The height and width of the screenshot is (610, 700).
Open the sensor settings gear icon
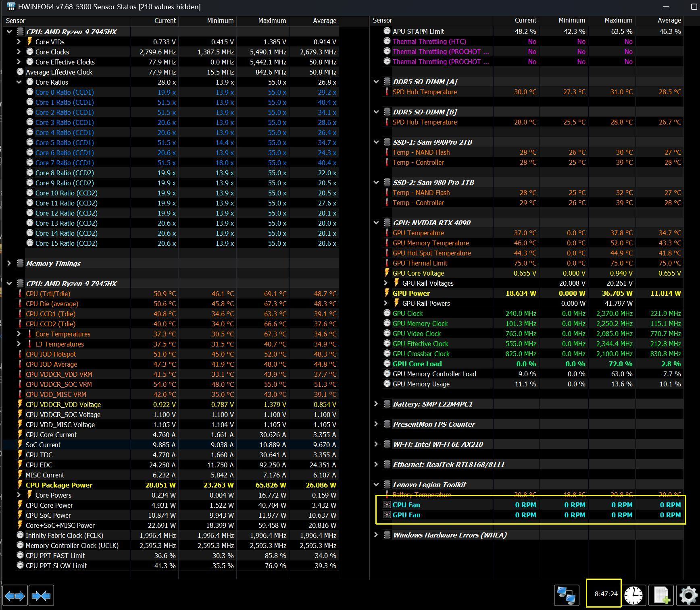688,595
